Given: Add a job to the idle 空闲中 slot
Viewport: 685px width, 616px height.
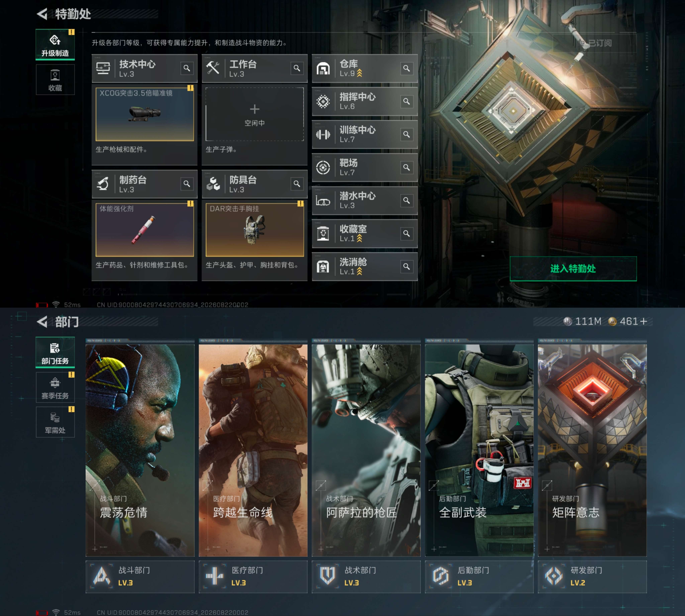Looking at the screenshot, I should click(255, 114).
